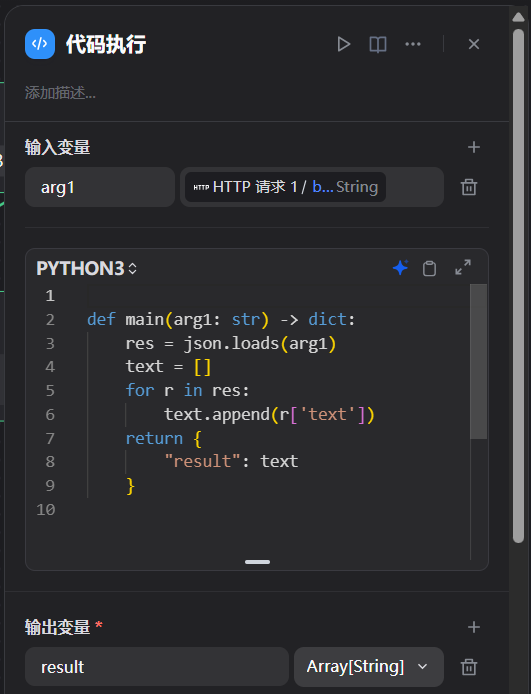Screen dimensions: 531x694
Task: Click the editor bottom resize handle
Action: click(257, 562)
